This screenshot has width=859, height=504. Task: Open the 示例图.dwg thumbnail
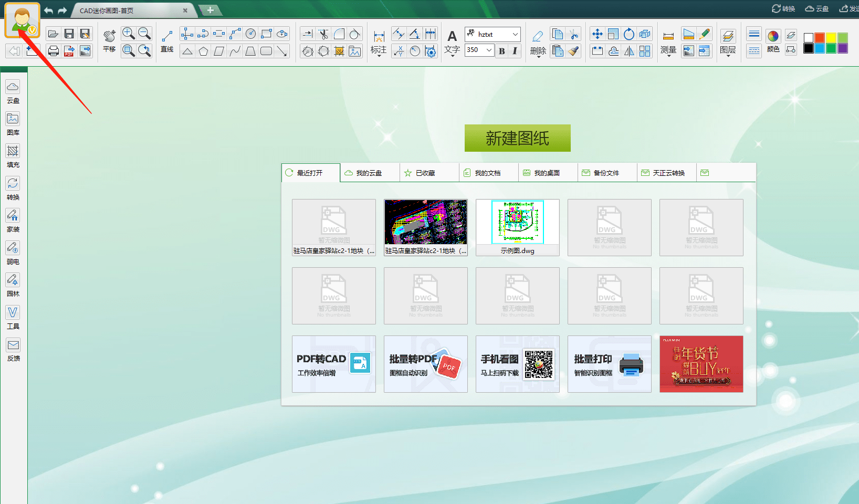[x=518, y=227]
